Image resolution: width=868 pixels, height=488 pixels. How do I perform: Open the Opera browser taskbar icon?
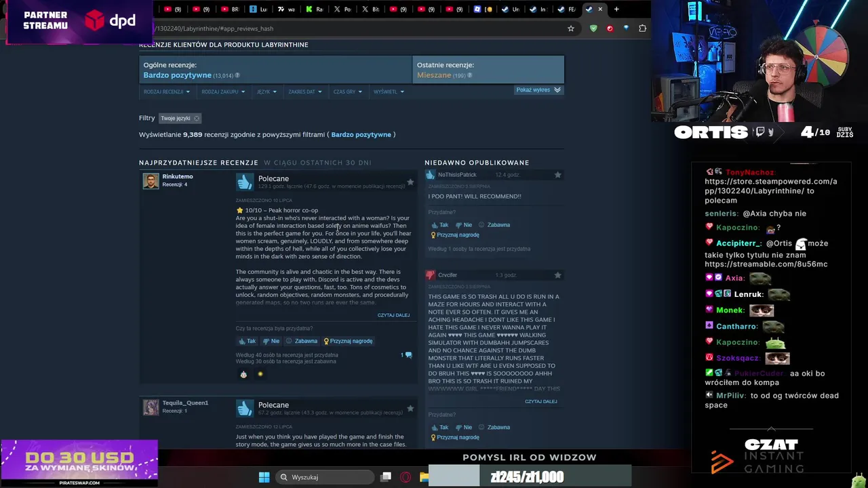point(406,477)
